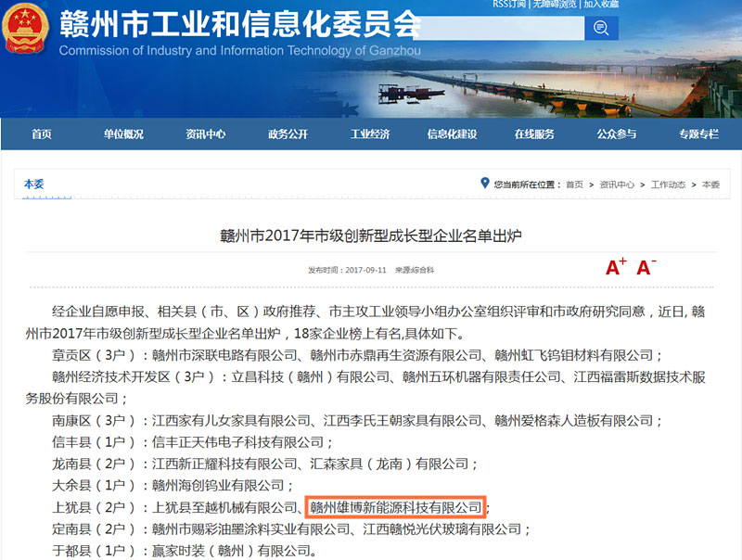Click company name 赣州爱格森人造板有限公司
The width and height of the screenshot is (742, 560).
(x=573, y=421)
